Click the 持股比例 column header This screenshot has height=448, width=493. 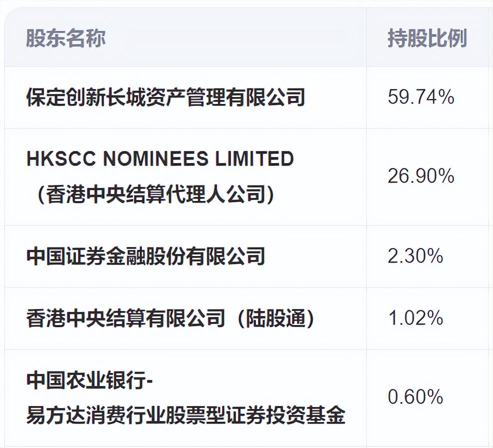pyautogui.click(x=427, y=38)
